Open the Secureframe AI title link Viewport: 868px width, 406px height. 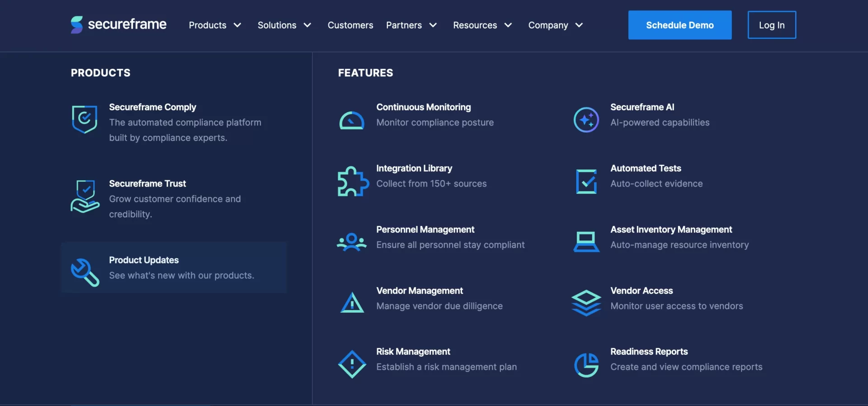[x=642, y=107]
